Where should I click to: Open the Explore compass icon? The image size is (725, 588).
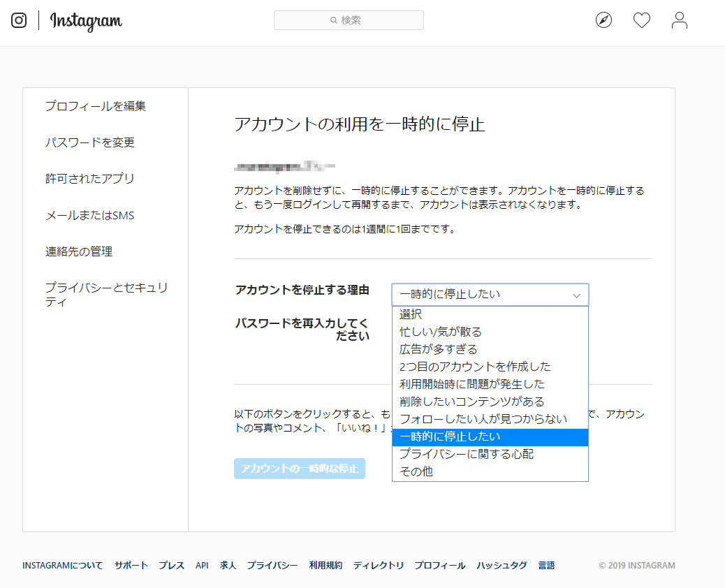coord(603,20)
